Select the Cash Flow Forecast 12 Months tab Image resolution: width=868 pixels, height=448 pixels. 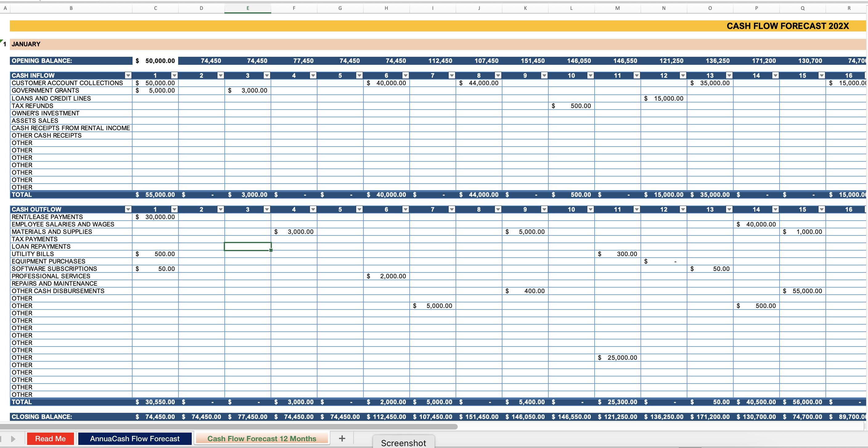(x=262, y=438)
